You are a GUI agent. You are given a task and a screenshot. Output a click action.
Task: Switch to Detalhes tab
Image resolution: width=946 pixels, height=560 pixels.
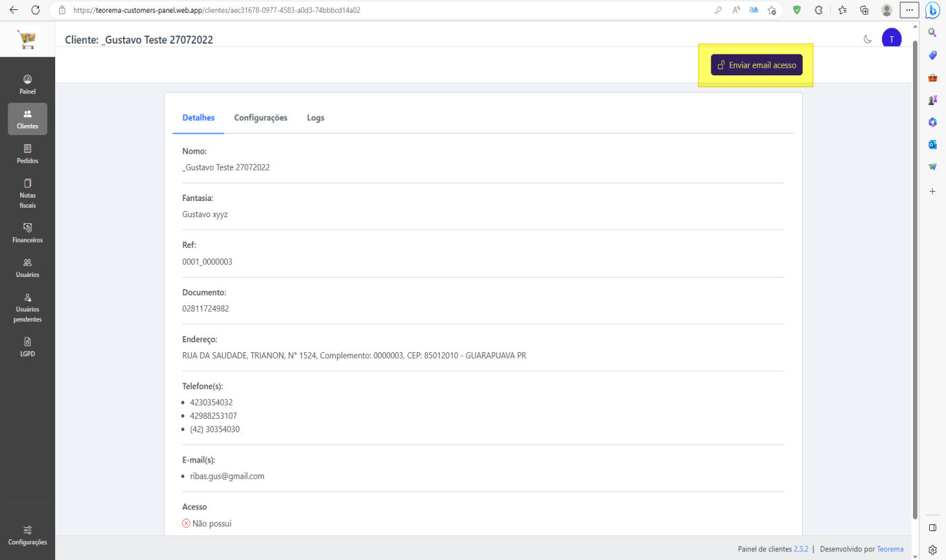coord(198,118)
